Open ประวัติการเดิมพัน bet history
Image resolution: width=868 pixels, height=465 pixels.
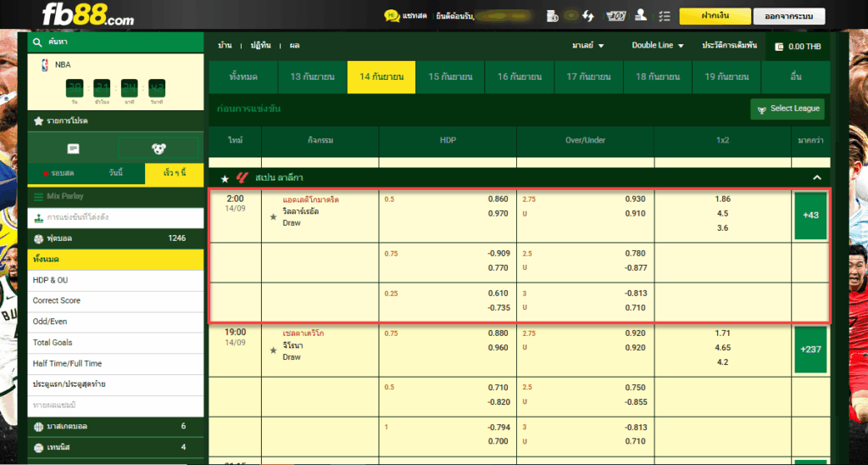click(x=730, y=46)
